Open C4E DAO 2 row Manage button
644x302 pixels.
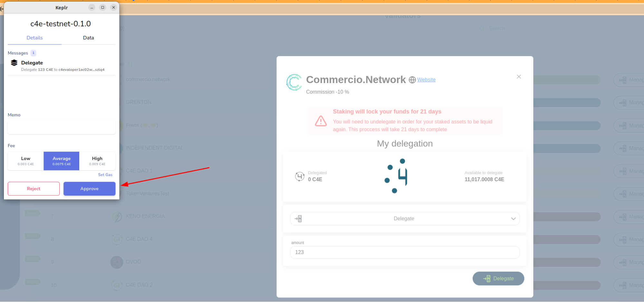pos(629,285)
